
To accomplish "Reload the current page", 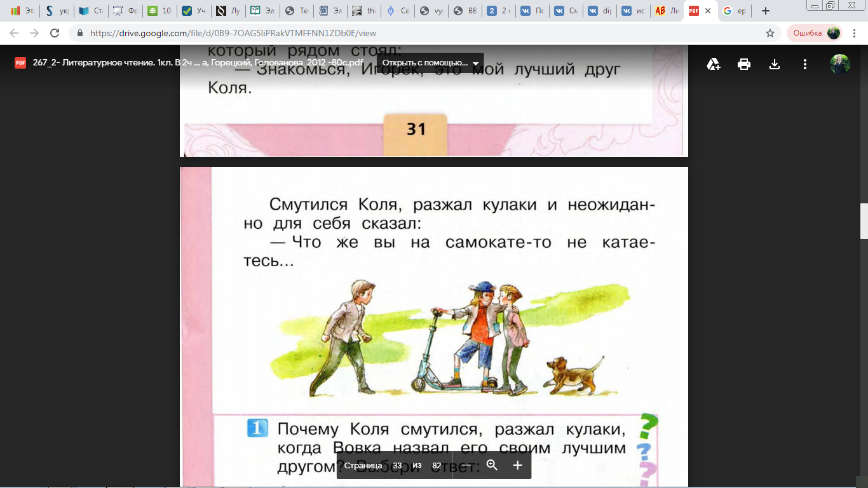I will pos(55,33).
